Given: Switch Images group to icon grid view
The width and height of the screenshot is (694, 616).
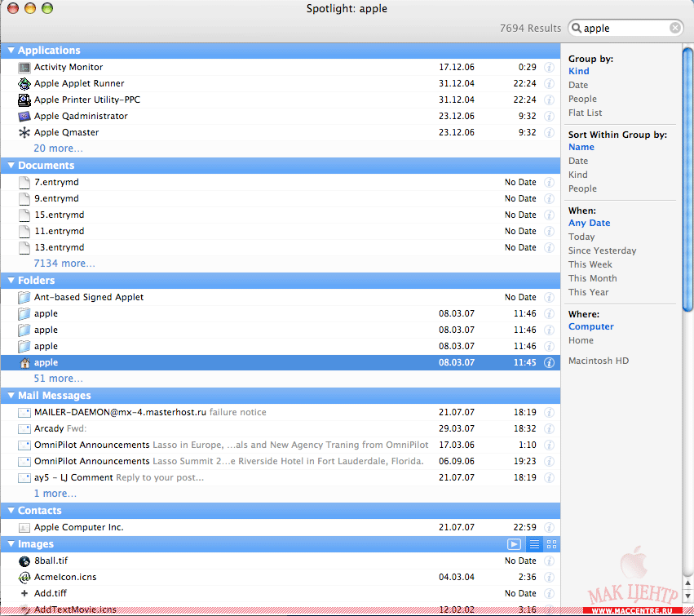Looking at the screenshot, I should 551,544.
